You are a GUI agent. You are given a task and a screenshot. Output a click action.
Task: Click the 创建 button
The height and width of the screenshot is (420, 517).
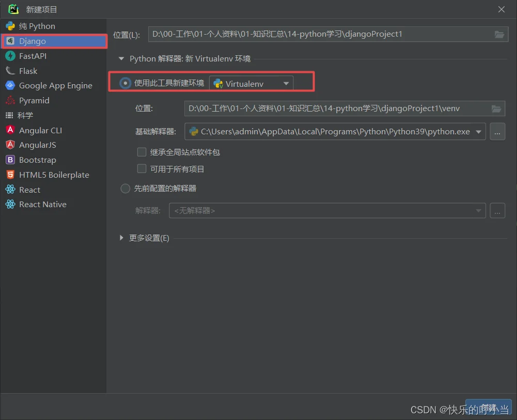pos(488,407)
